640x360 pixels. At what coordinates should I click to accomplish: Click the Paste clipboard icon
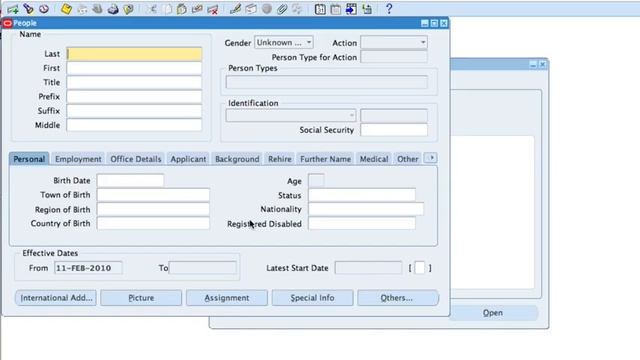click(182, 9)
